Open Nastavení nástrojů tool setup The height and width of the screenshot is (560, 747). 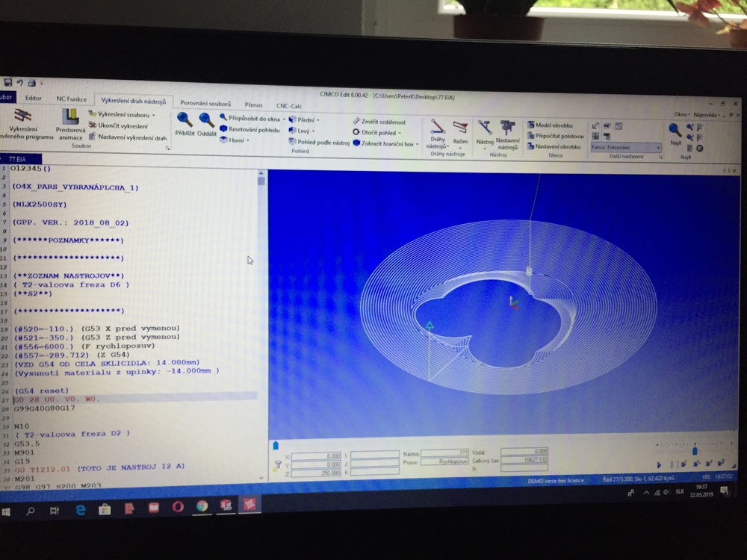[508, 128]
